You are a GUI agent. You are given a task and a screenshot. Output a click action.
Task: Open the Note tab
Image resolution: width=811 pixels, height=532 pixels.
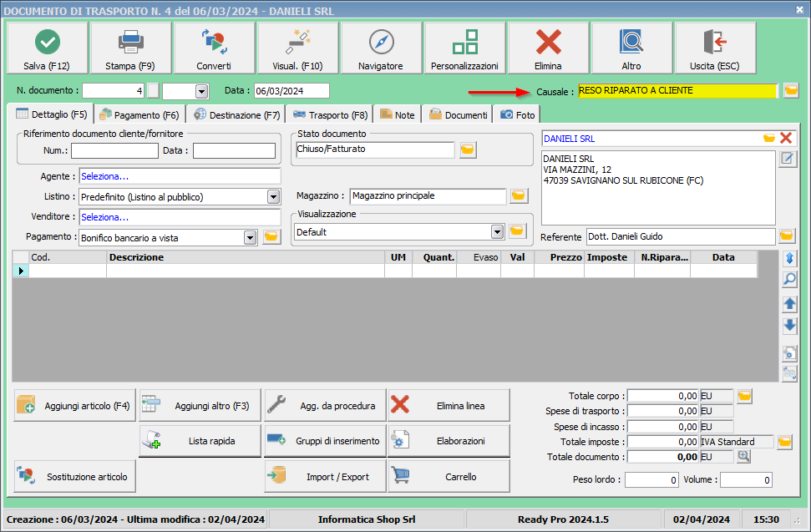click(398, 114)
